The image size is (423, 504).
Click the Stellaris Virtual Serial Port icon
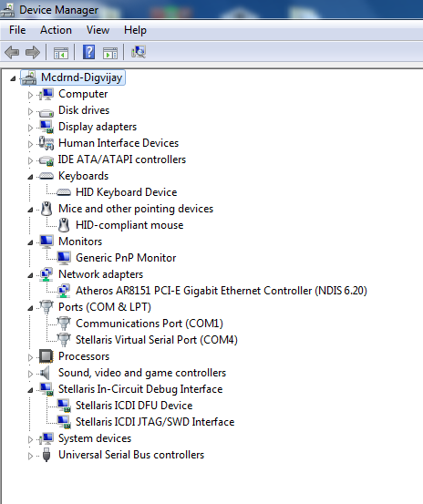point(64,340)
